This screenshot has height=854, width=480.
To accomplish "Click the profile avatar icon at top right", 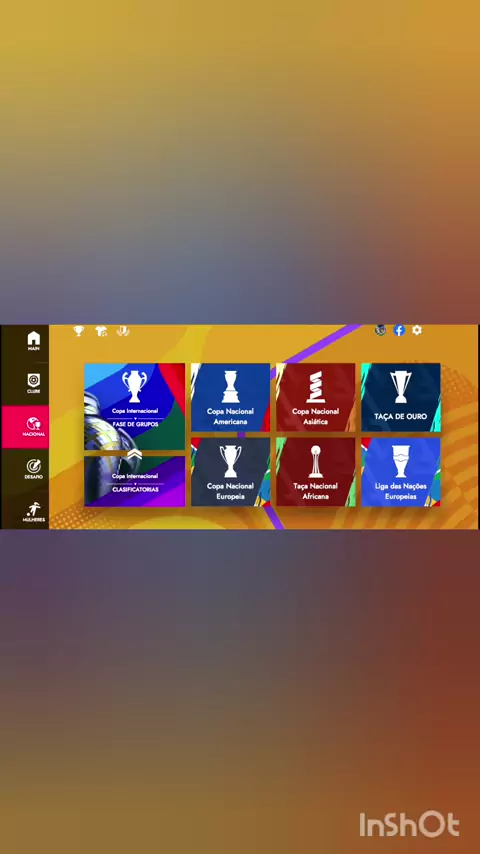I will [x=381, y=330].
